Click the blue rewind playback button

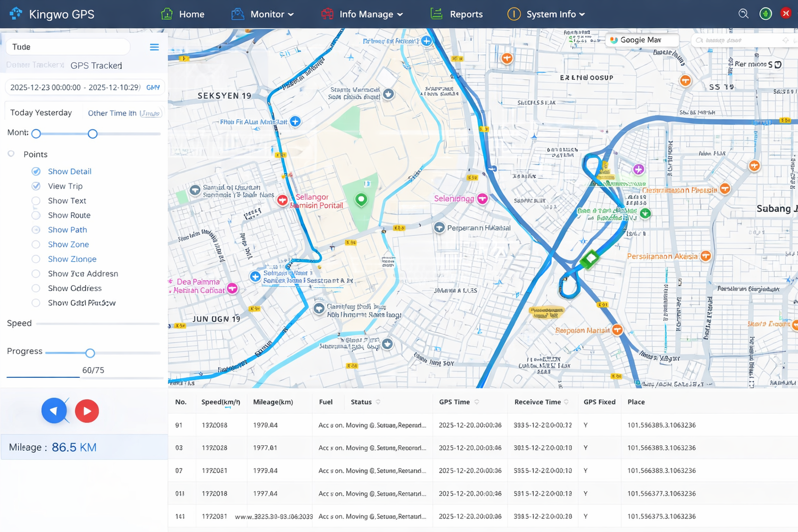(x=54, y=411)
